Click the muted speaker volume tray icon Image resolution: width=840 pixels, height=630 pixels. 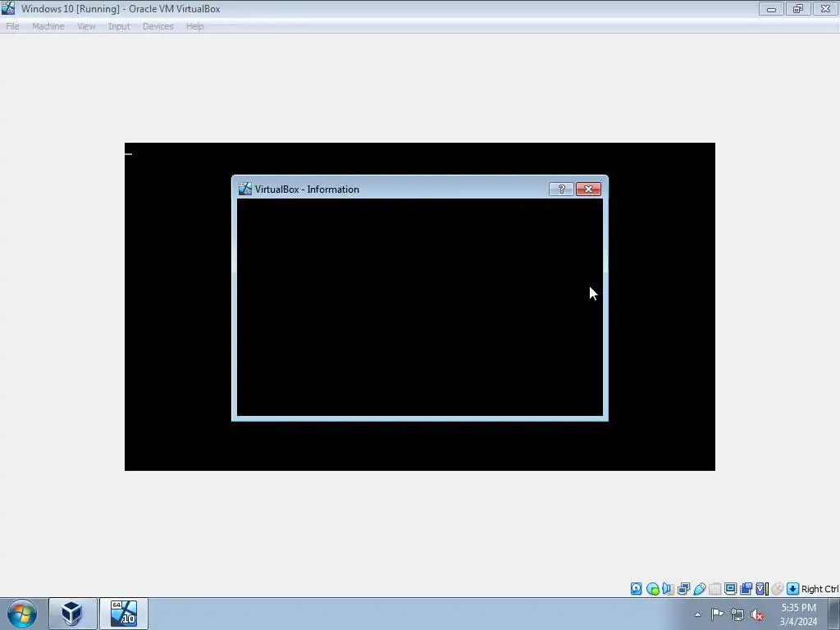[757, 615]
